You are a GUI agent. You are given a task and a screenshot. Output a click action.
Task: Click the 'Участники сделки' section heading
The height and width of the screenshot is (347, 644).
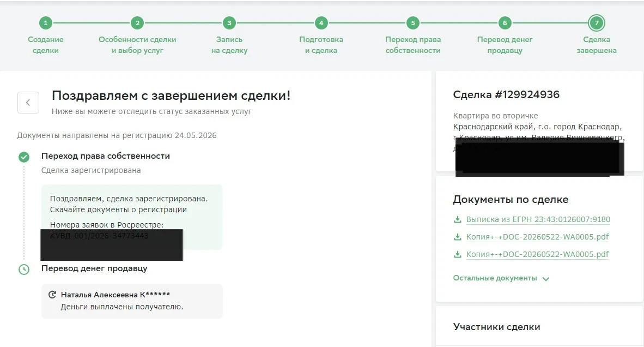point(496,327)
